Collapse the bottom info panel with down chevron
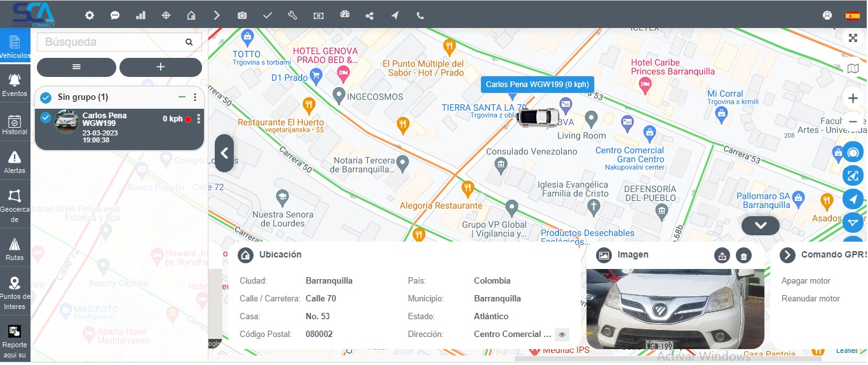This screenshot has width=868, height=365. 760,225
